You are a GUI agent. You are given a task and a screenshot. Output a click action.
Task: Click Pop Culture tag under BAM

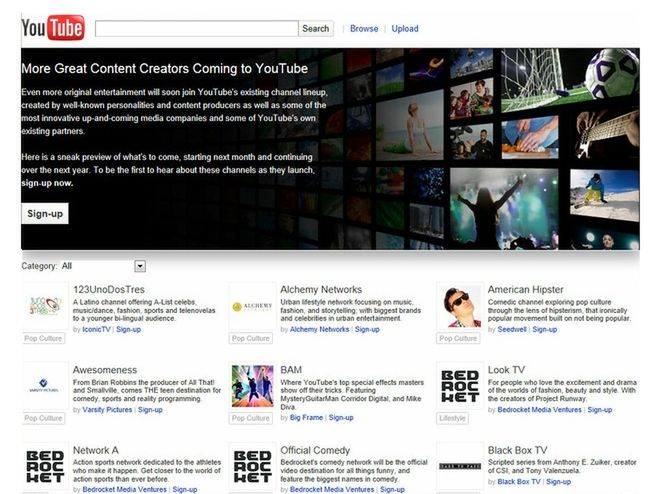click(251, 418)
